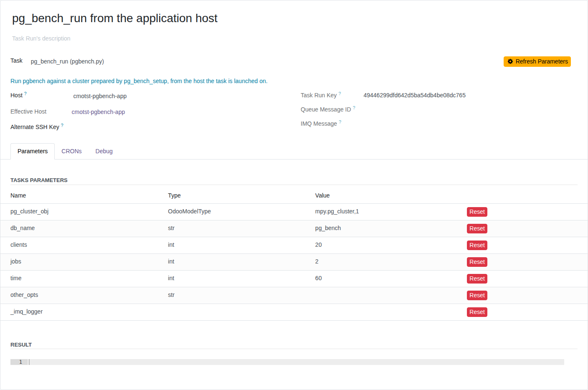Click the db_name parameter name
Image resolution: width=588 pixels, height=390 pixels.
tap(23, 228)
